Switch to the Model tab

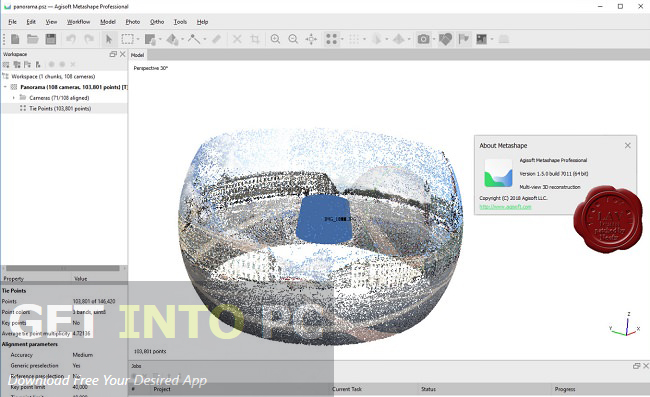coord(138,55)
